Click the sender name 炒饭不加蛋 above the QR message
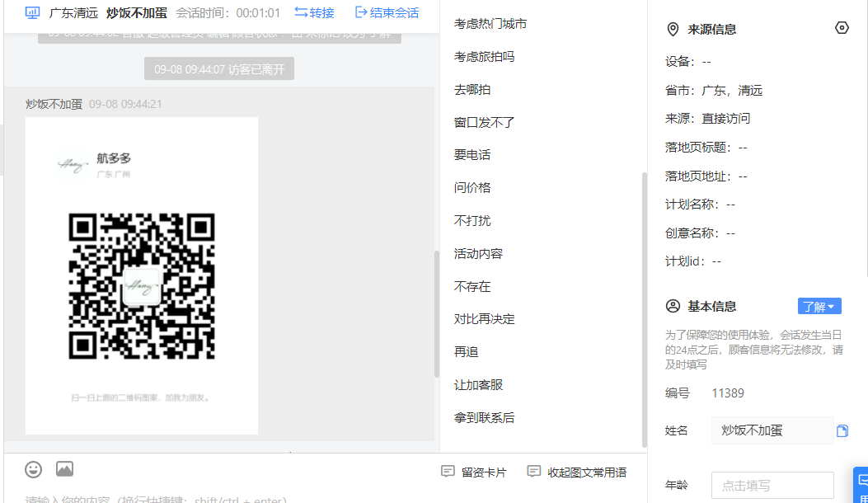 coord(54,104)
